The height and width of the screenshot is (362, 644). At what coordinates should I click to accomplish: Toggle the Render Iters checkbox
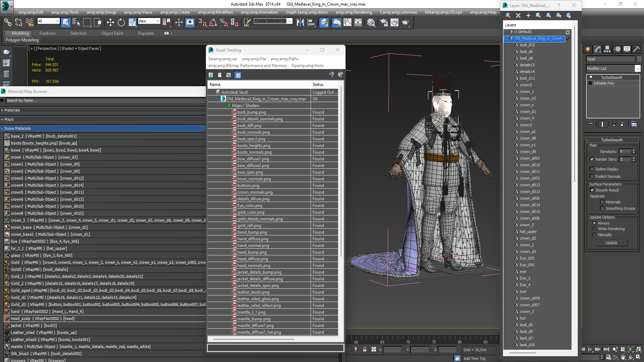[x=592, y=159]
